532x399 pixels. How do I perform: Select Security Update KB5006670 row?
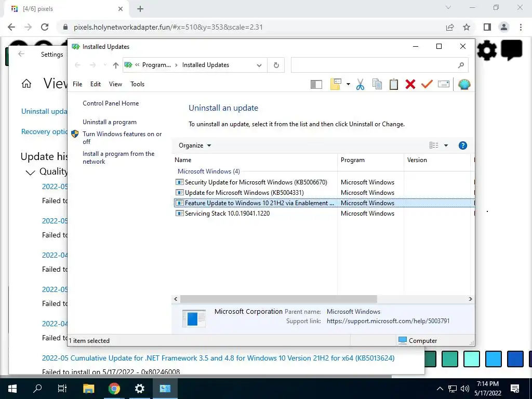point(324,182)
